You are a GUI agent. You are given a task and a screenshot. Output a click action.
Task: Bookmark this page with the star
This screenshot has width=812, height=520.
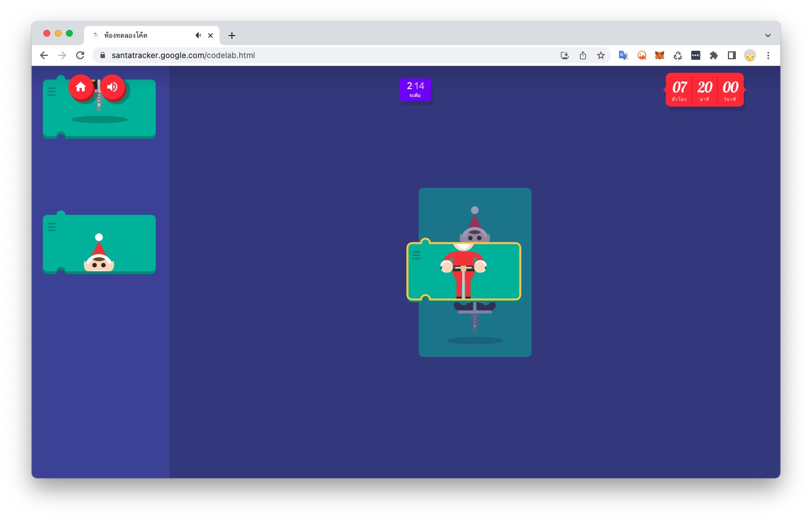point(600,55)
